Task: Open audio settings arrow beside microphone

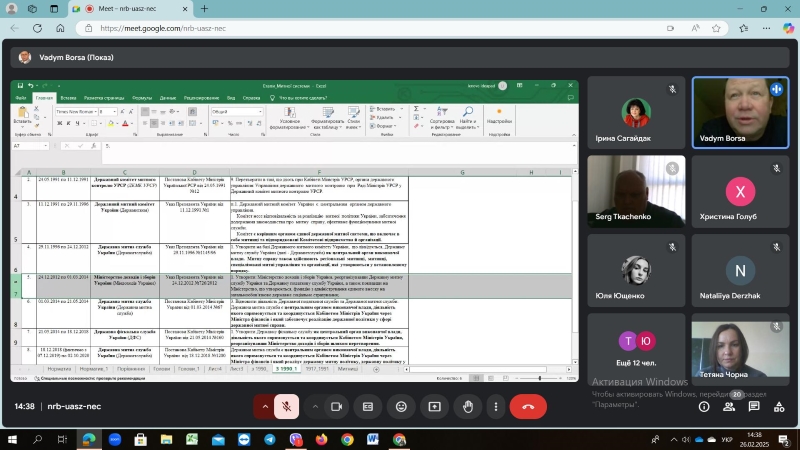Action: pos(265,407)
